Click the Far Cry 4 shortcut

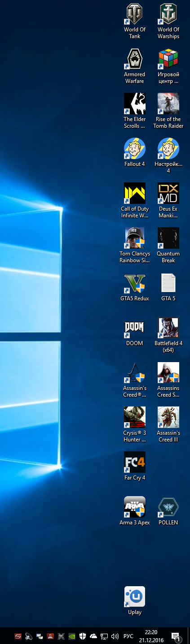135,462
